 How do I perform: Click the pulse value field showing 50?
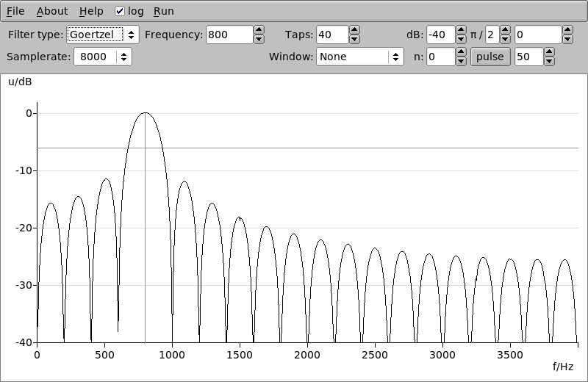[x=529, y=57]
